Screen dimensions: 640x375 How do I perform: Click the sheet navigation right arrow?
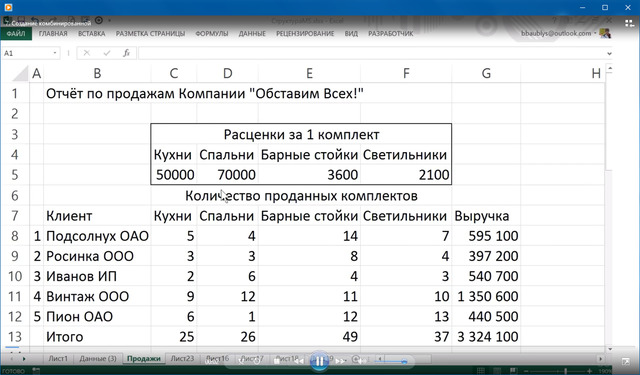[24, 359]
